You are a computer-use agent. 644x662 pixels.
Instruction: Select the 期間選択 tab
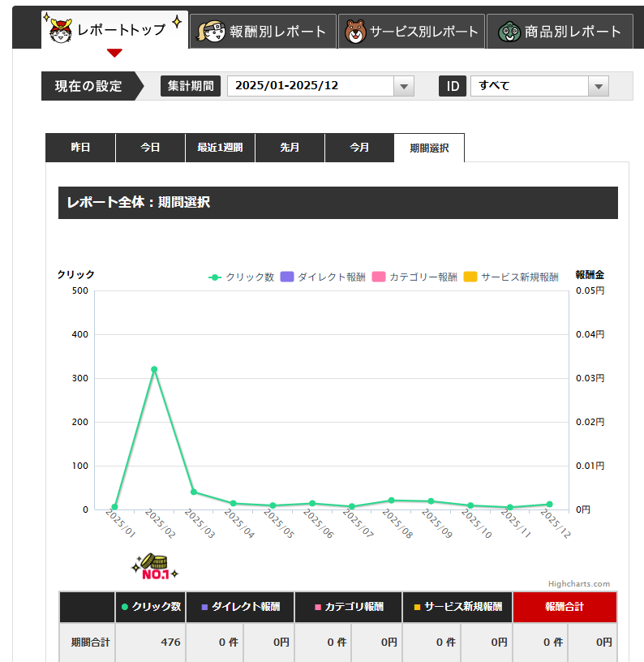coord(429,148)
